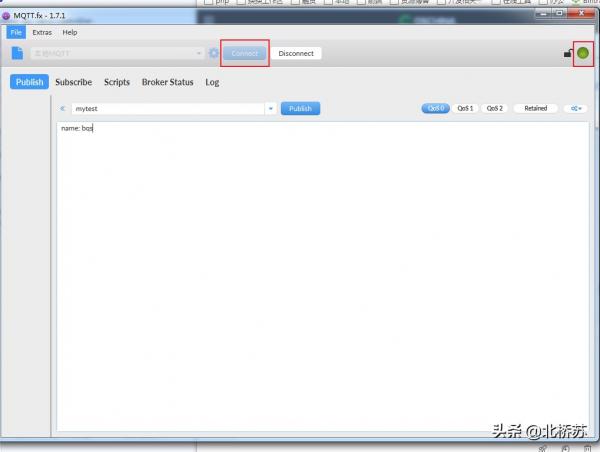Switch to the Subscribe tab
Image resolution: width=600 pixels, height=452 pixels.
73,82
